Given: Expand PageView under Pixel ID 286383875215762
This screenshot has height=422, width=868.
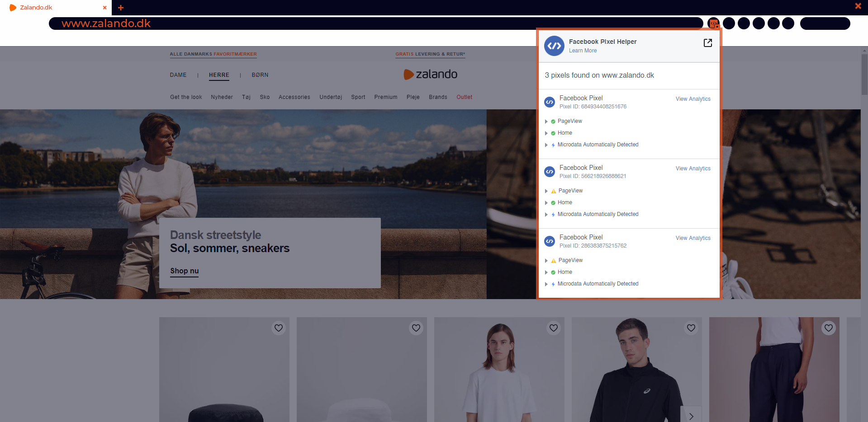Looking at the screenshot, I should click(546, 261).
